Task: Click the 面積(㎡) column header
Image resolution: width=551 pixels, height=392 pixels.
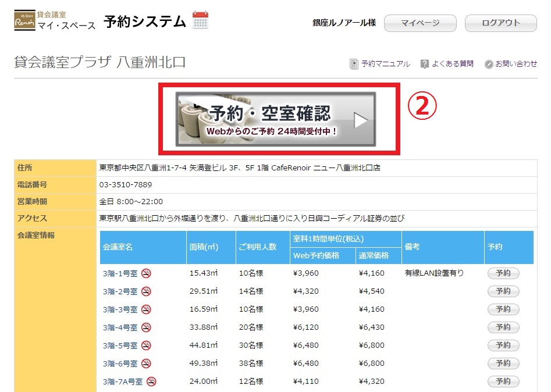Action: (211, 247)
